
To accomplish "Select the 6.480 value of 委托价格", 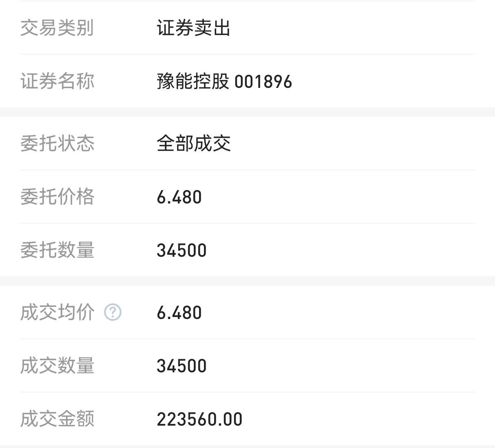I will point(179,197).
